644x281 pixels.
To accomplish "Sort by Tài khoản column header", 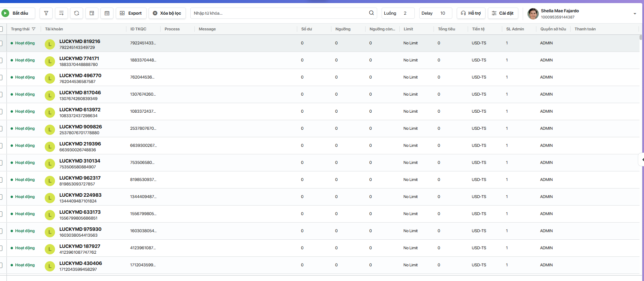I will [54, 29].
